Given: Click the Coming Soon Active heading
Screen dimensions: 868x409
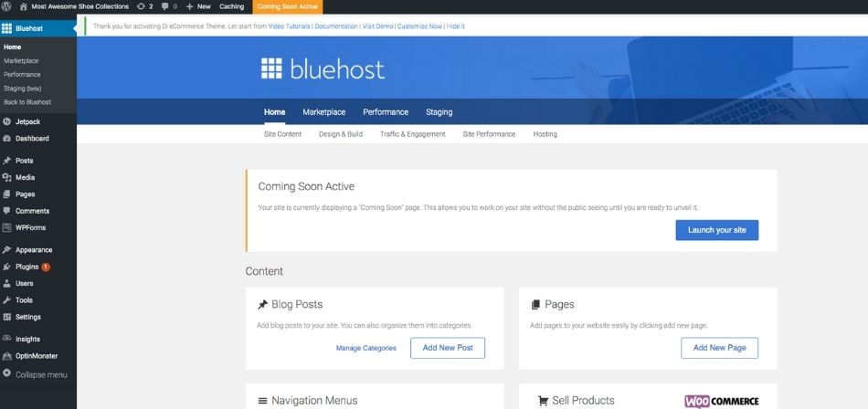Looking at the screenshot, I should click(306, 186).
